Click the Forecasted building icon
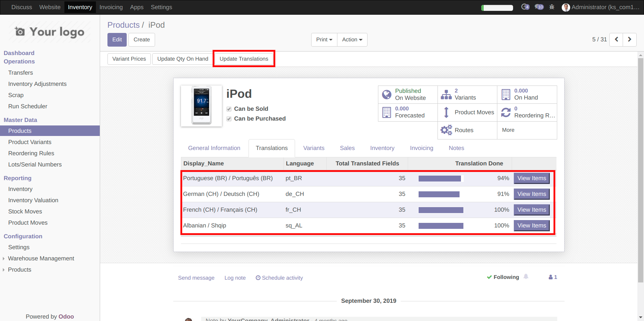Screen dimensions: 644x321 click(x=387, y=112)
